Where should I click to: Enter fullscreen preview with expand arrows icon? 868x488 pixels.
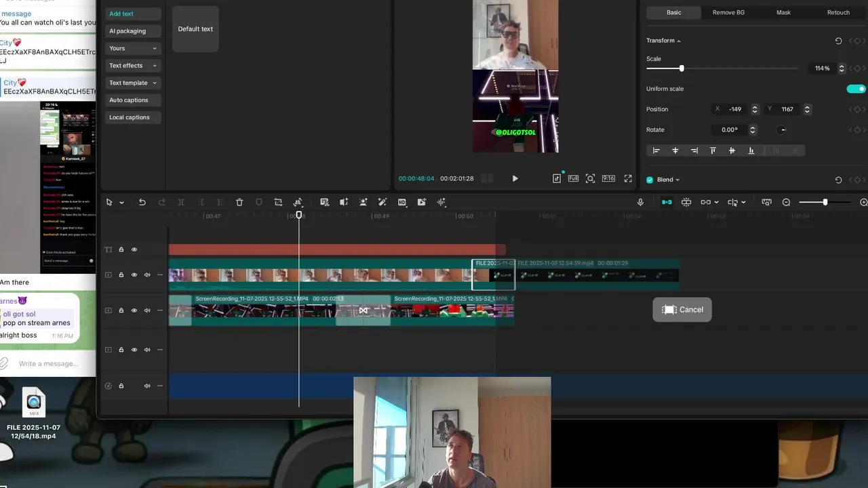click(x=628, y=178)
